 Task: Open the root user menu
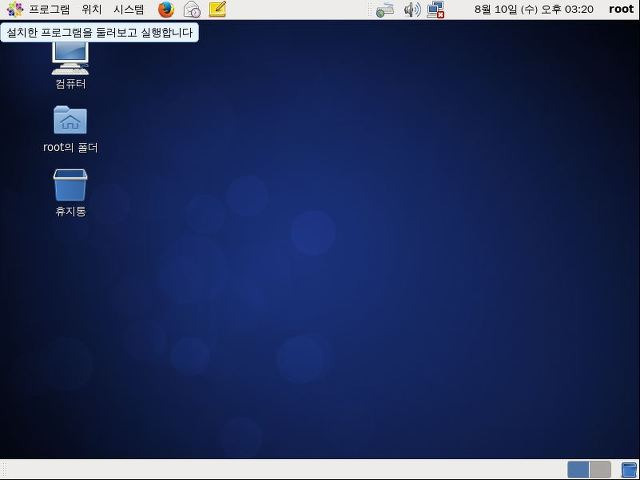[x=621, y=9]
